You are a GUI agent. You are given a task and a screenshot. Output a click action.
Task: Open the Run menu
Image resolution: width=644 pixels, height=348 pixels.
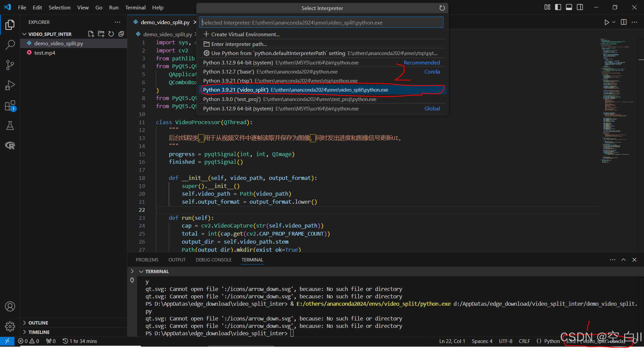(x=114, y=7)
